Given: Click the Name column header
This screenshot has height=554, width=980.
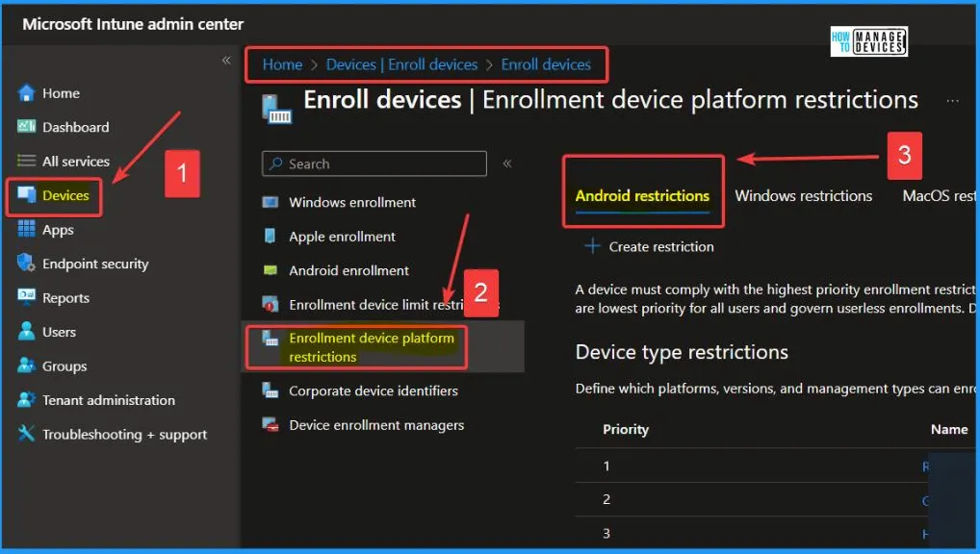Looking at the screenshot, I should pyautogui.click(x=949, y=429).
